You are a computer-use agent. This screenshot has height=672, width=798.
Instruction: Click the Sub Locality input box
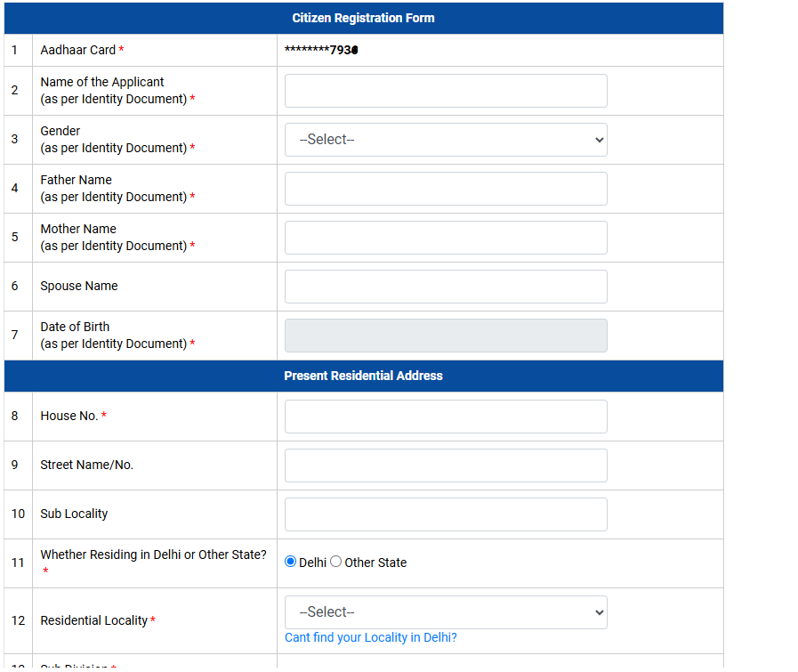pyautogui.click(x=445, y=514)
